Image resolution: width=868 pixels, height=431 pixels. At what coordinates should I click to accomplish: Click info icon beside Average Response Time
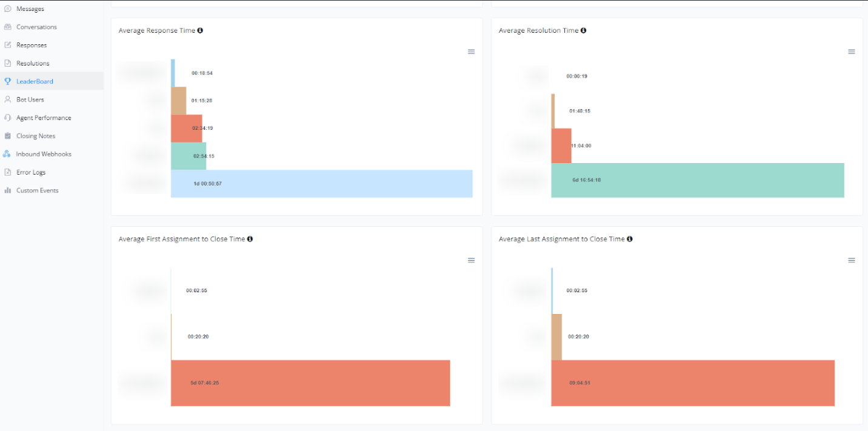click(200, 30)
